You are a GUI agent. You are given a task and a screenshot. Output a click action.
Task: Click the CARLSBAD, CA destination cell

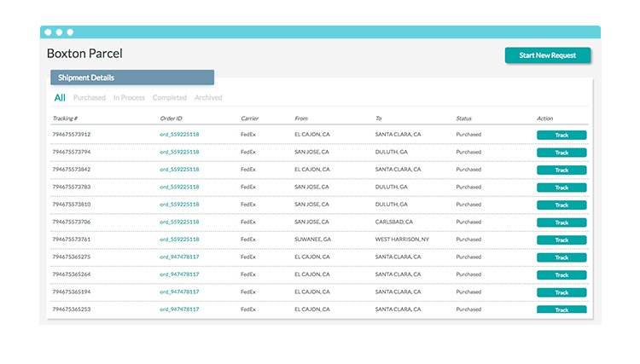[394, 222]
